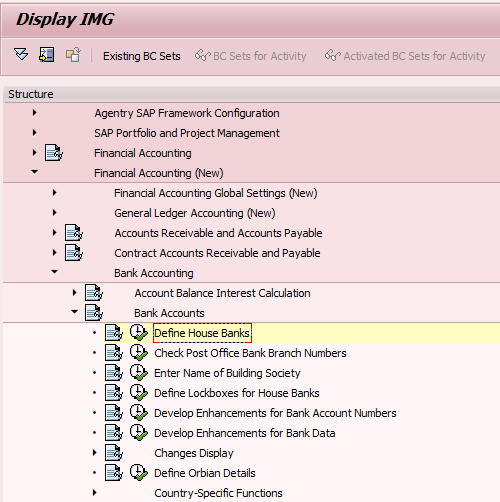The width and height of the screenshot is (500, 502).
Task: Execute Define Lockboxes for House Banks activity
Action: click(x=139, y=393)
